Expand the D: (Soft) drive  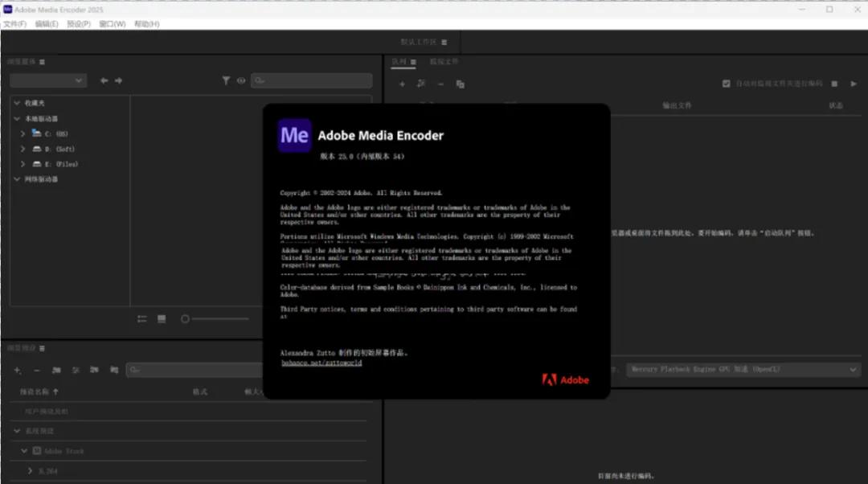23,149
